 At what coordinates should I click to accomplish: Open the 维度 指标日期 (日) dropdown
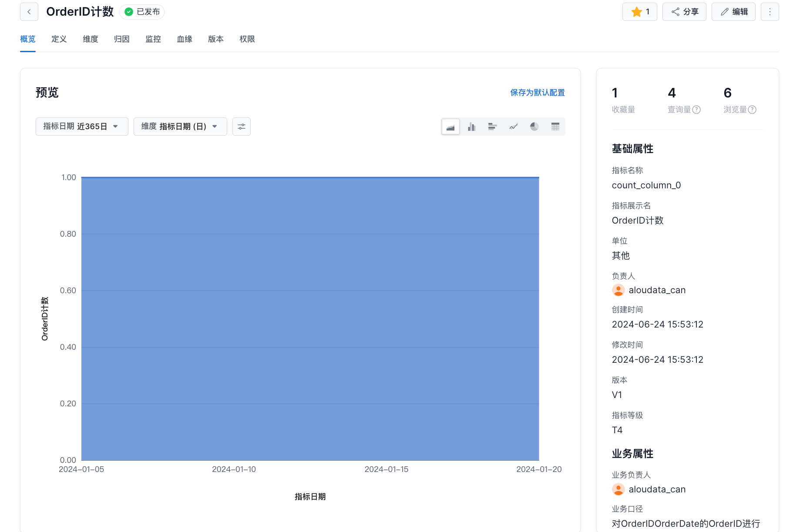pyautogui.click(x=180, y=127)
